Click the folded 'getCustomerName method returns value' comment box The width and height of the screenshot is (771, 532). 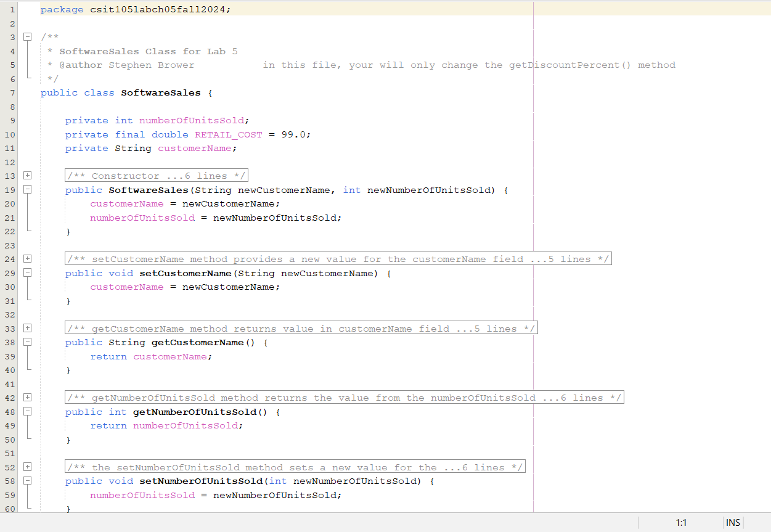(301, 329)
